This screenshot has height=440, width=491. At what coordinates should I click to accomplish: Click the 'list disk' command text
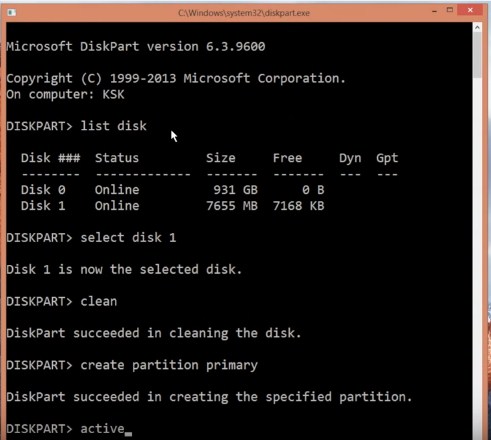(x=113, y=126)
